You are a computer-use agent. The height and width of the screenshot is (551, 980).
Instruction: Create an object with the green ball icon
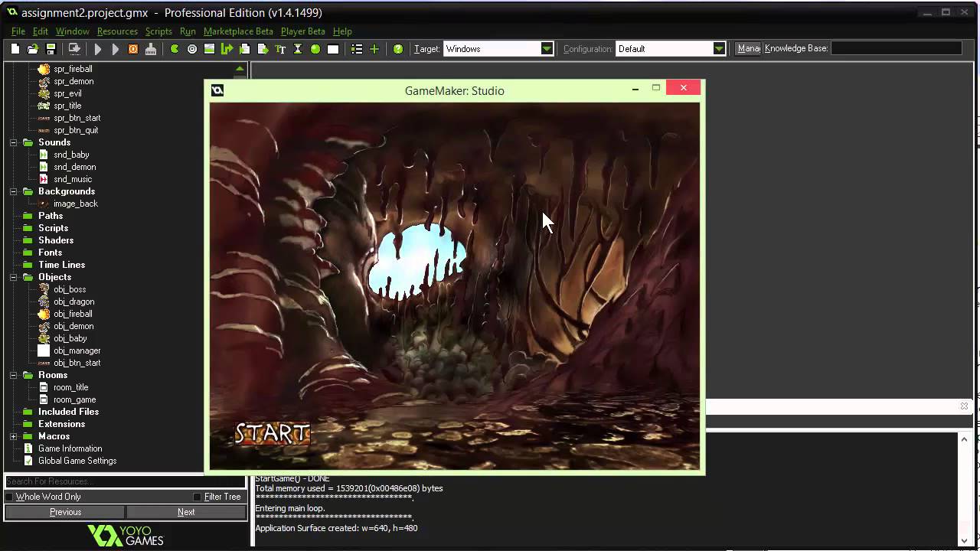coord(315,49)
